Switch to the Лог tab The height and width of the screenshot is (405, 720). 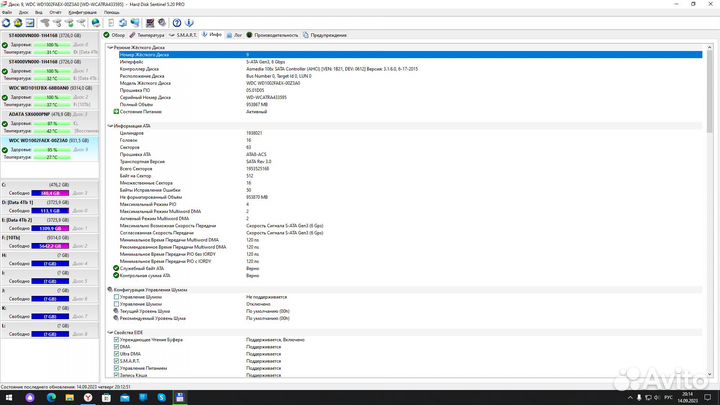click(234, 35)
